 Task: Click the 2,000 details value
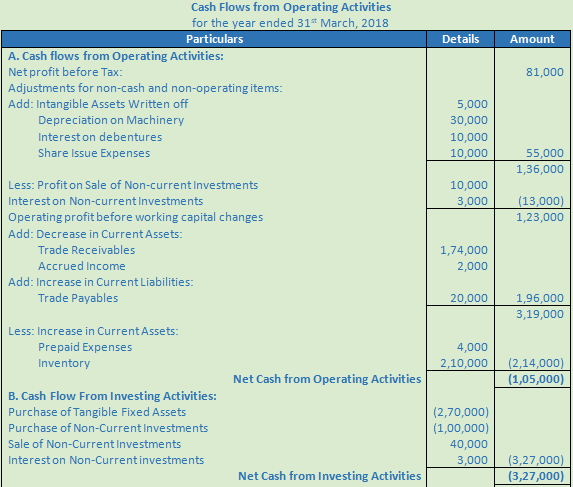pyautogui.click(x=472, y=266)
